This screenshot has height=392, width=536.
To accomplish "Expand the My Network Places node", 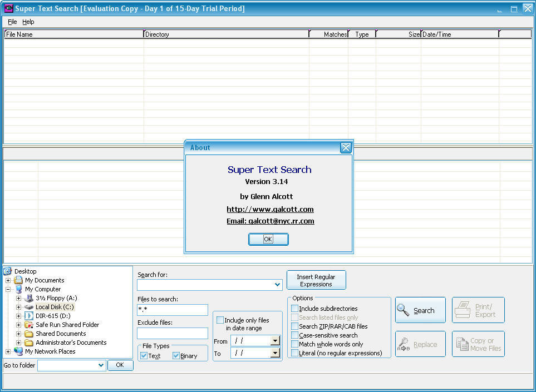I will (8, 351).
